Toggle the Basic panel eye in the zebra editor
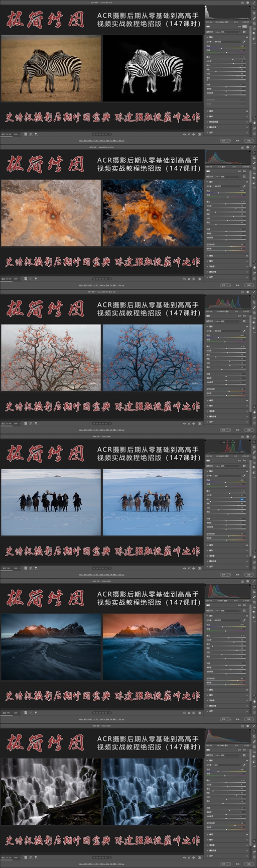257x868 pixels. click(247, 37)
